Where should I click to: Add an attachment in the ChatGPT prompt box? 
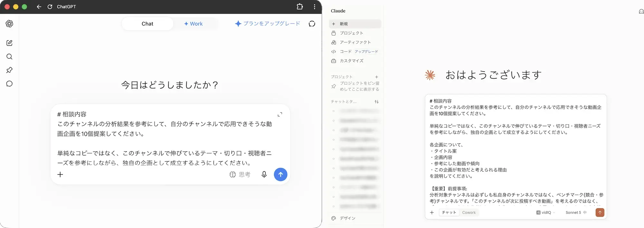(60, 174)
